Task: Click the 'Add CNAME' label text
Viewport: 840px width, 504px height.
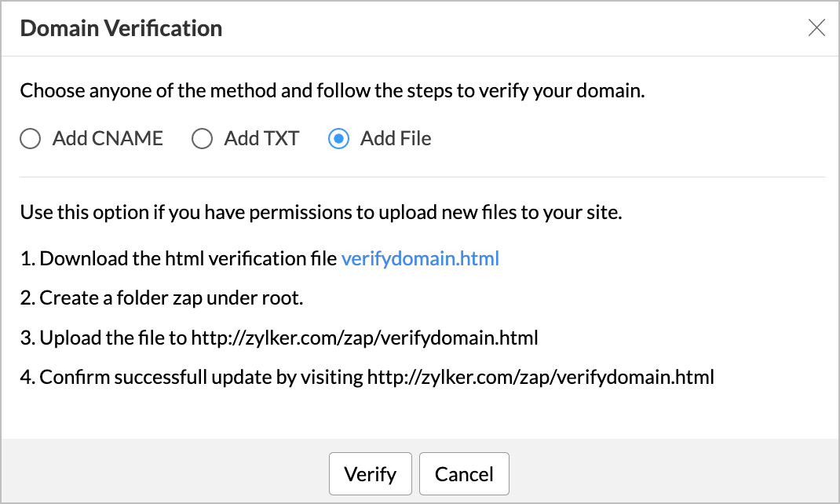Action: tap(108, 139)
